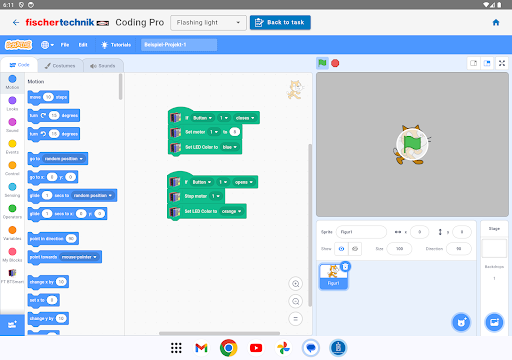Switch to small stage layout
The height and width of the screenshot is (360, 512).
pos(474,63)
